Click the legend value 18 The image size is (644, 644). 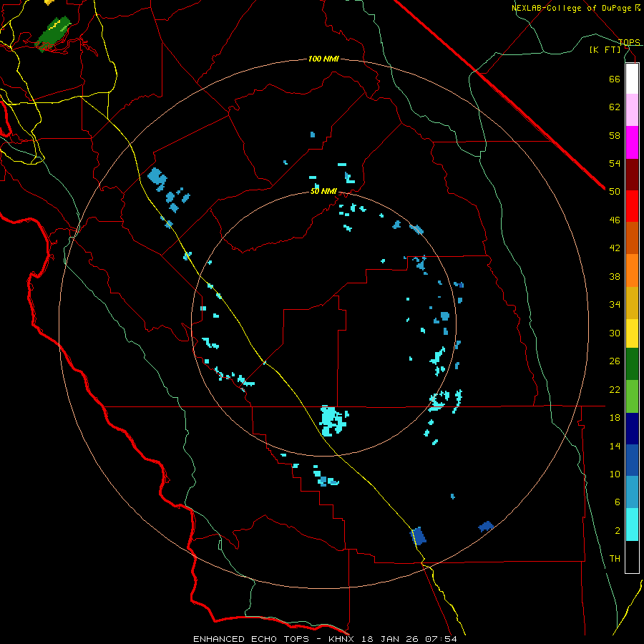click(x=615, y=418)
